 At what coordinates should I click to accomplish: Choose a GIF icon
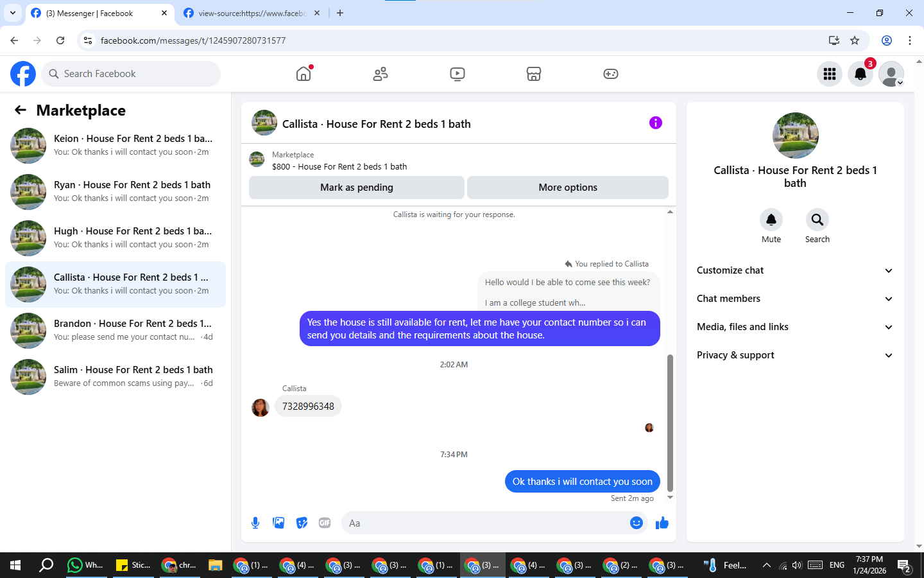click(325, 523)
